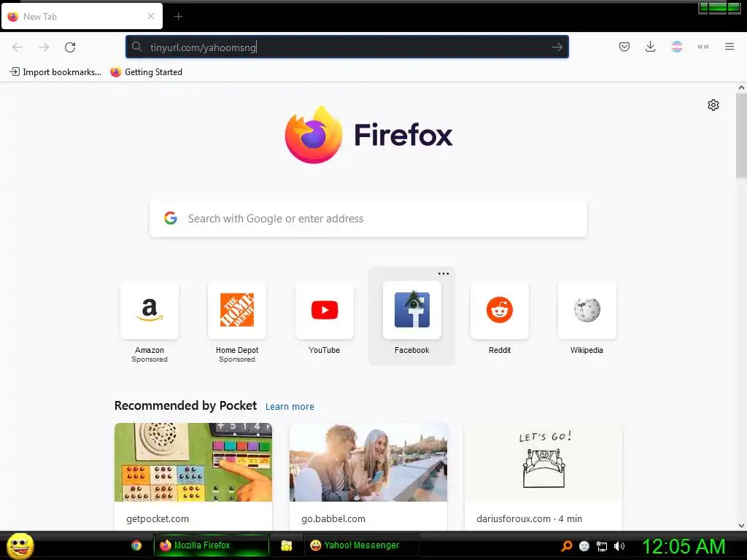The height and width of the screenshot is (560, 747).
Task: Switch to Yahoo! Messenger taskbar button
Action: (x=362, y=545)
